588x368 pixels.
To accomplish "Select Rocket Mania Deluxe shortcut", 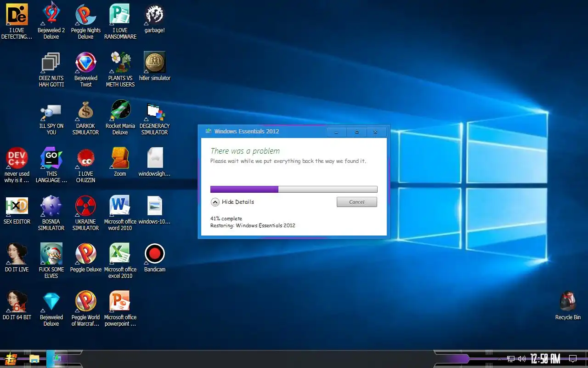I will click(x=120, y=117).
